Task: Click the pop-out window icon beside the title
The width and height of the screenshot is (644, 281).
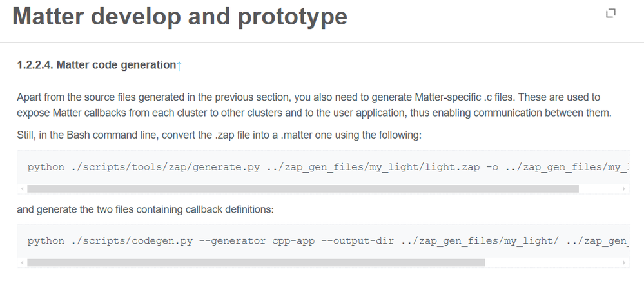Action: tap(610, 13)
